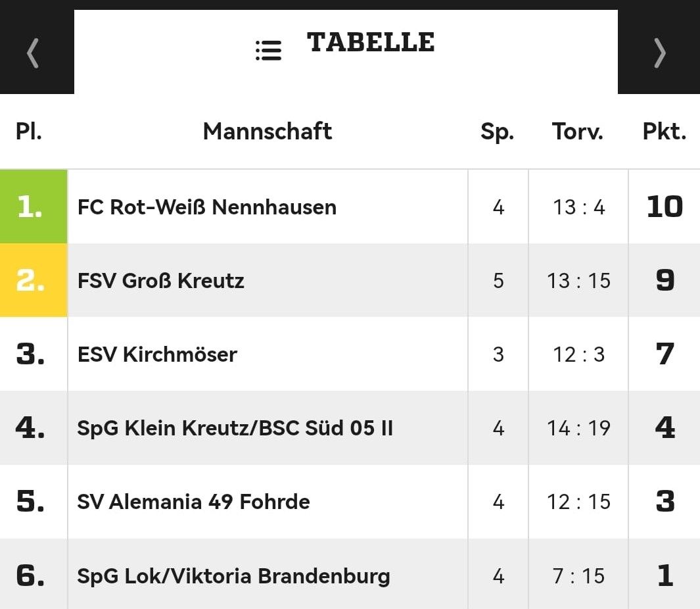Open FSV Groß Kreutz team

[x=161, y=281]
